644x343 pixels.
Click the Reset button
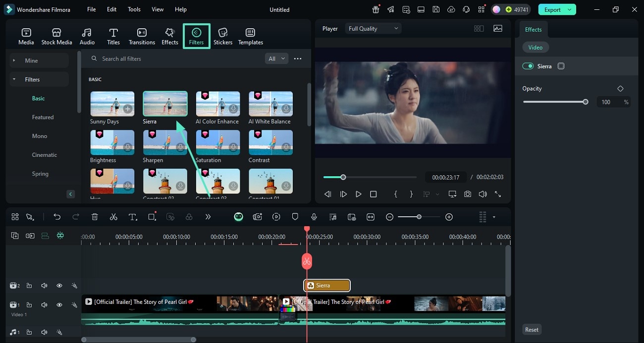tap(532, 330)
